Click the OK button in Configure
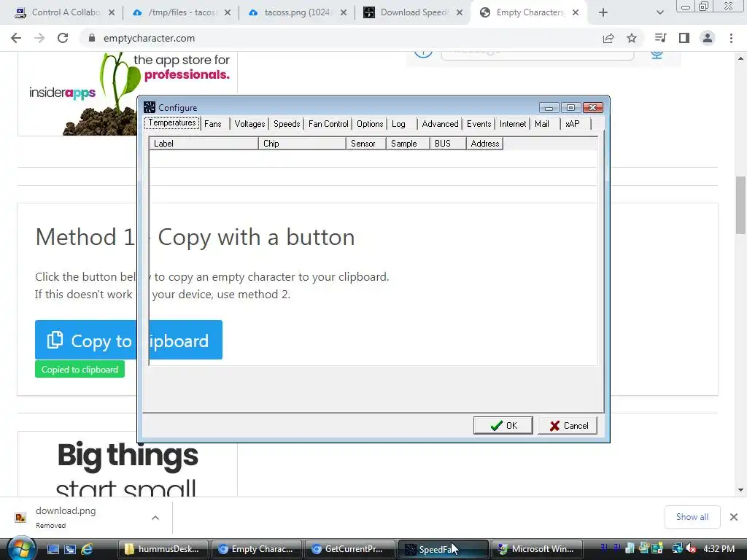The width and height of the screenshot is (747, 560). (503, 426)
